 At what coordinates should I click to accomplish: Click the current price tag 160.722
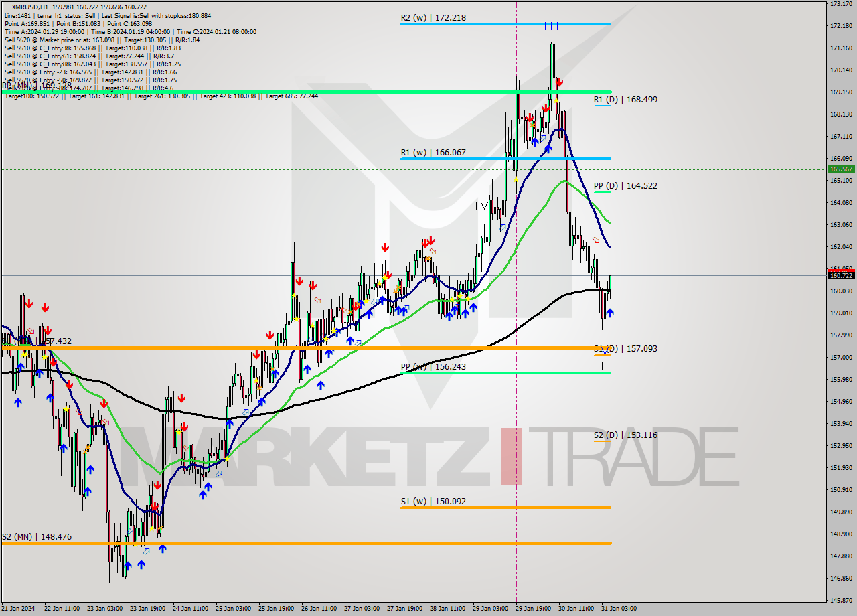pos(841,275)
